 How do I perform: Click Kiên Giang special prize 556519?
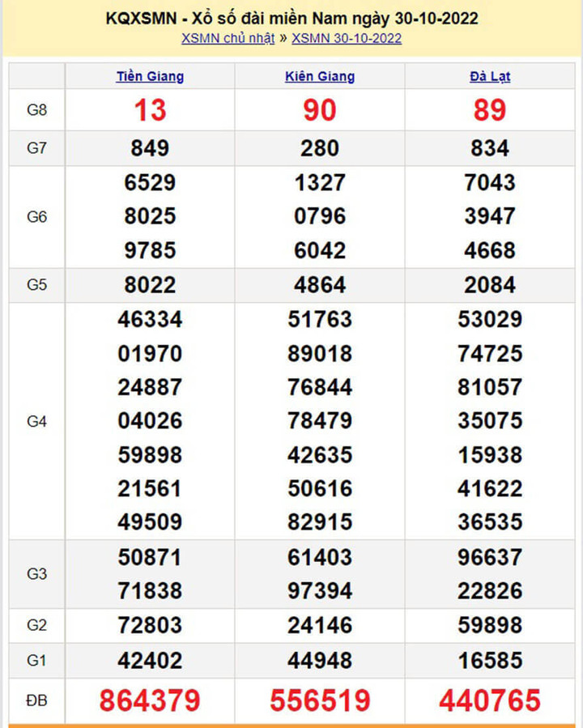(320, 700)
